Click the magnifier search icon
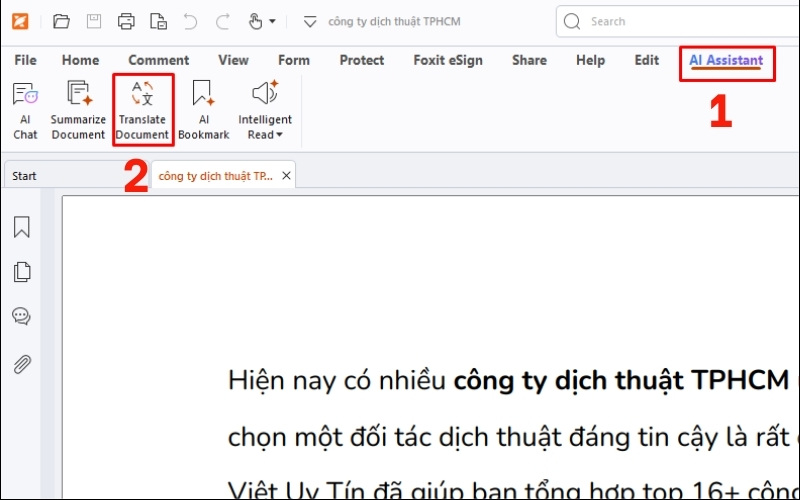Image resolution: width=800 pixels, height=500 pixels. 572,21
